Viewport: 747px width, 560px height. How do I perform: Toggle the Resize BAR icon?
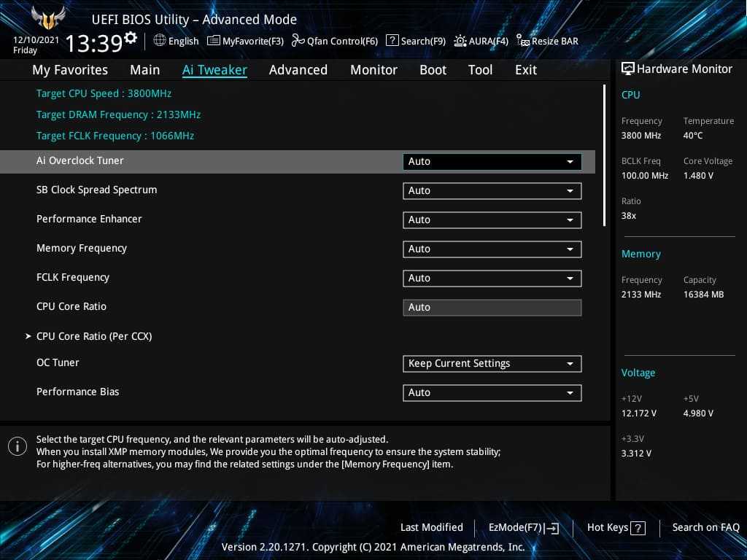(522, 41)
